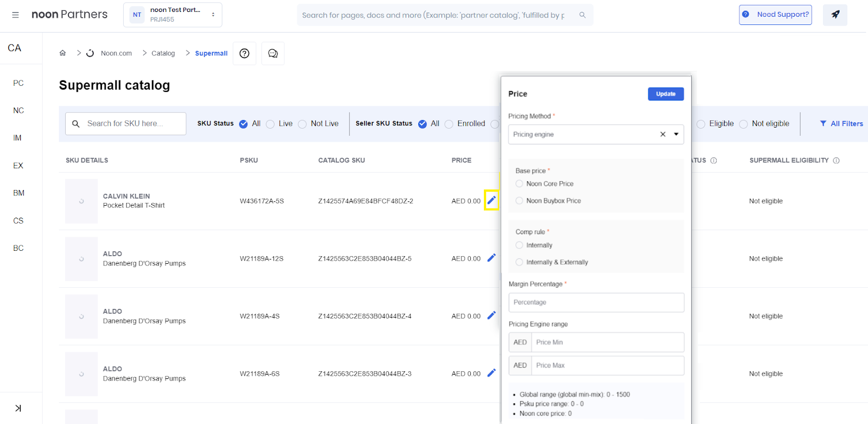The height and width of the screenshot is (424, 868).
Task: Choose Internally & Externally comp rule
Action: click(x=519, y=262)
